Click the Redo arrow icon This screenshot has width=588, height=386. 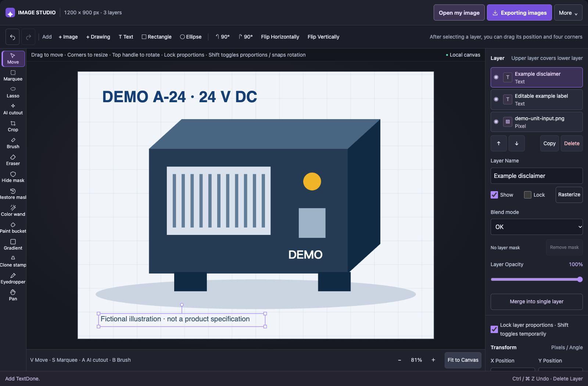pos(28,37)
